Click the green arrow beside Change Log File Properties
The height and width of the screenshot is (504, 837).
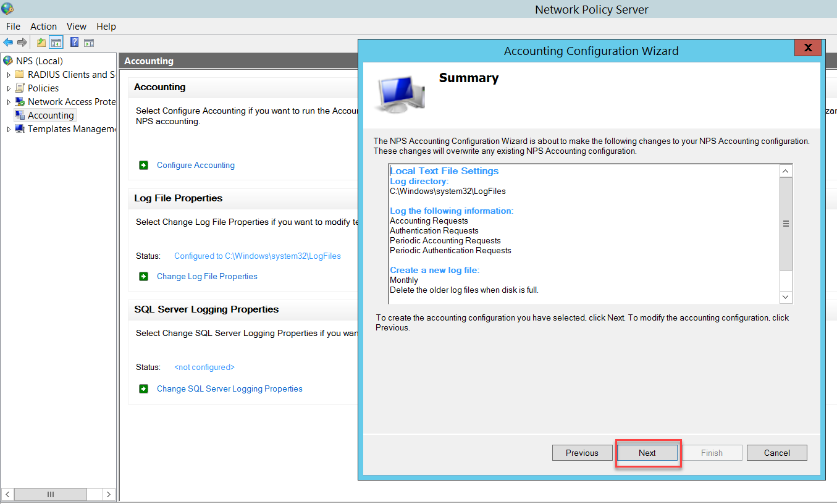[144, 276]
